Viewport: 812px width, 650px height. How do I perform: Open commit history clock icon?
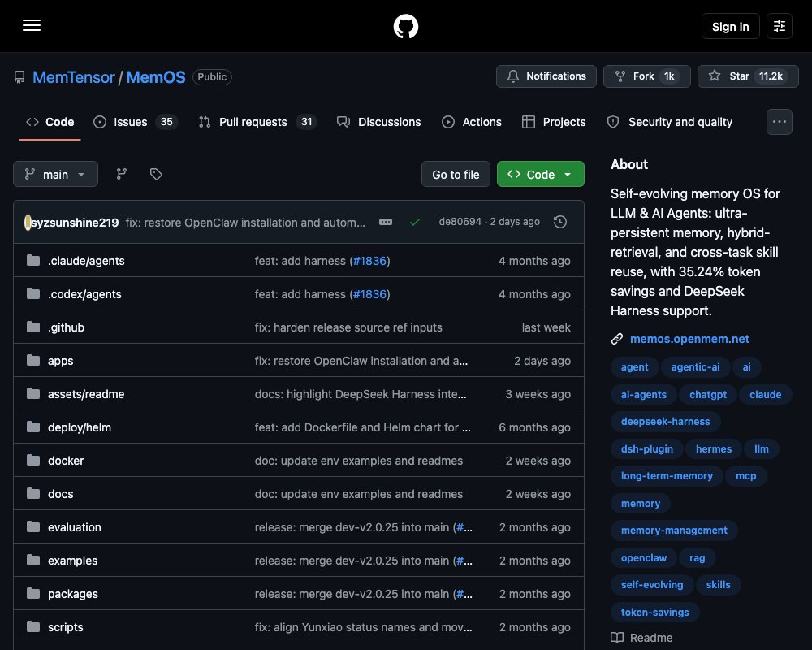pyautogui.click(x=559, y=222)
